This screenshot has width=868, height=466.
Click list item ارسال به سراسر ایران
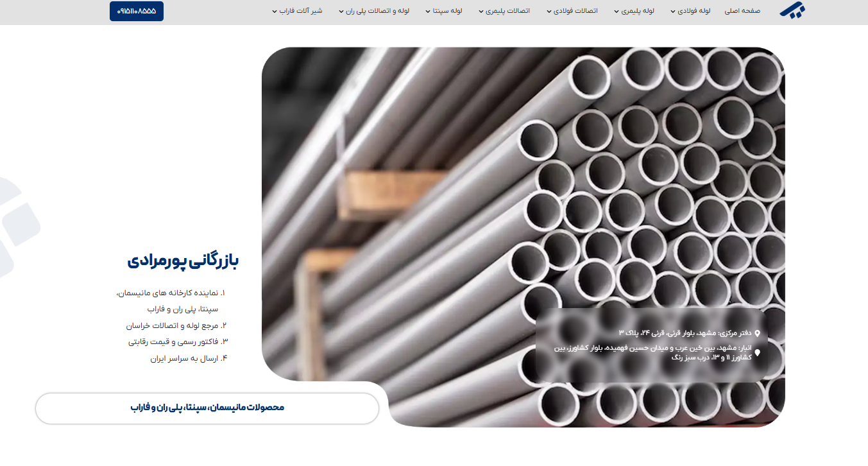click(x=189, y=359)
